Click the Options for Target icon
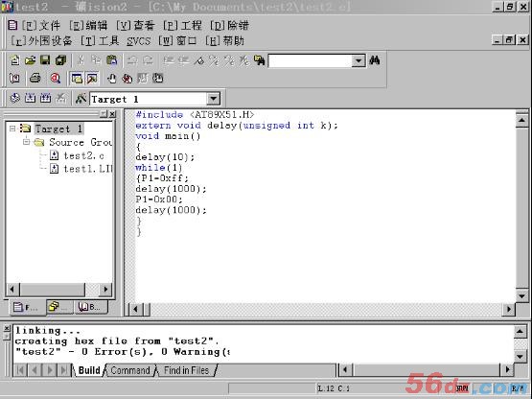The image size is (532, 399). (81, 99)
